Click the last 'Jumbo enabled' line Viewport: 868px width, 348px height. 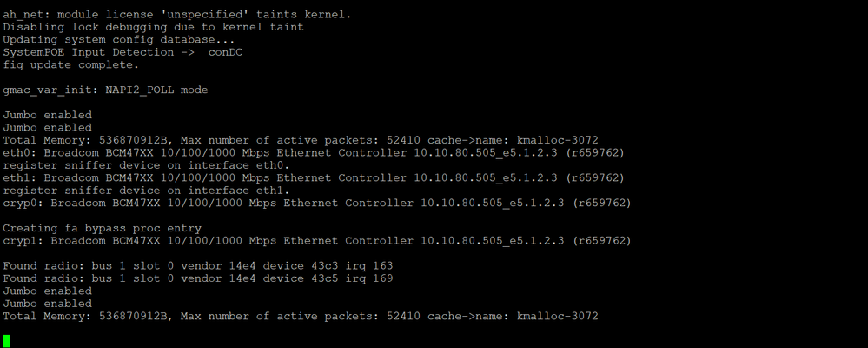pos(48,303)
